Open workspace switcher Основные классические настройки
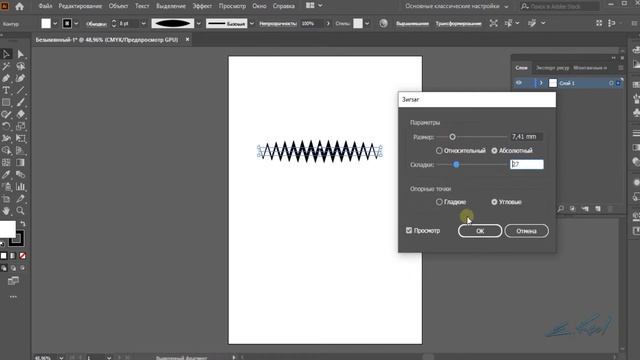The width and height of the screenshot is (640, 360). (457, 6)
